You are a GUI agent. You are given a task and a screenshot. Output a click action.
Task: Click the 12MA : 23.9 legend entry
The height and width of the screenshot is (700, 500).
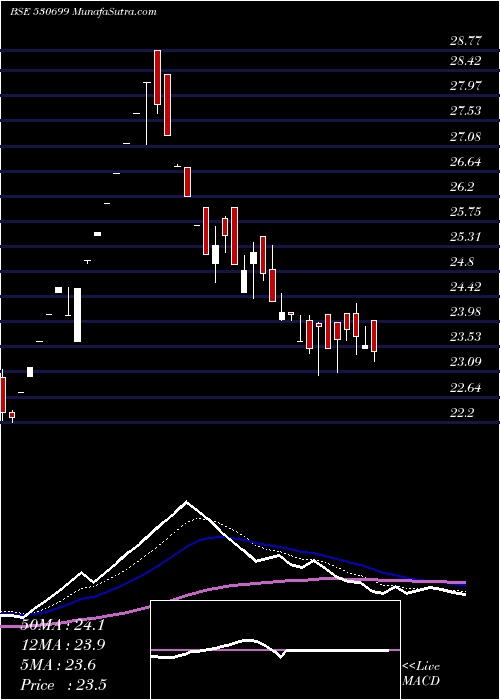[63, 645]
